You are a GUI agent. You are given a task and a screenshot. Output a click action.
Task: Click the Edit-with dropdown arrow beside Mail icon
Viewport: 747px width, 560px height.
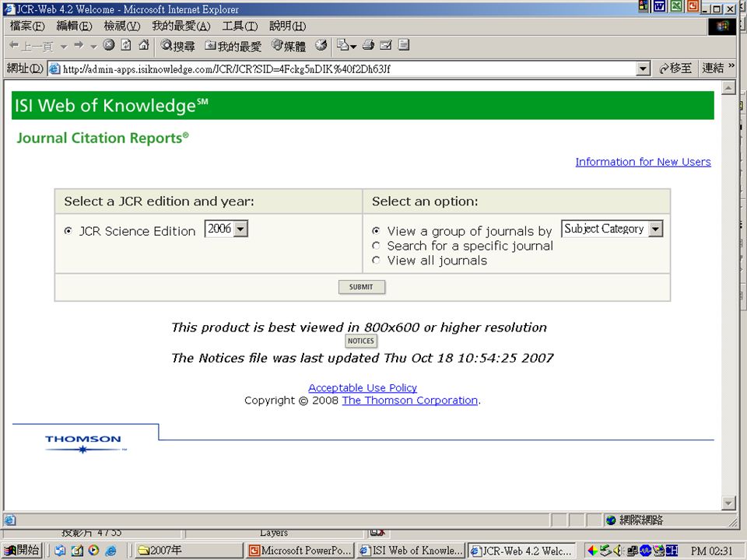tap(353, 46)
